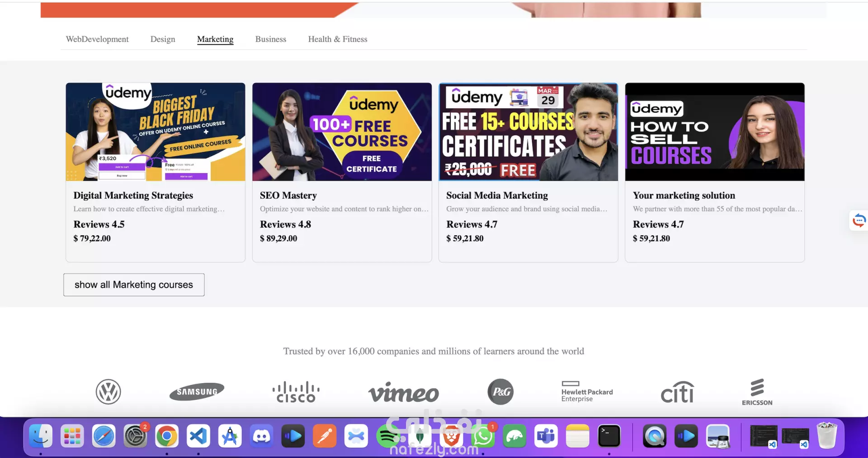Open Digital Marketing Strategies course title
868x458 pixels.
[x=133, y=195]
